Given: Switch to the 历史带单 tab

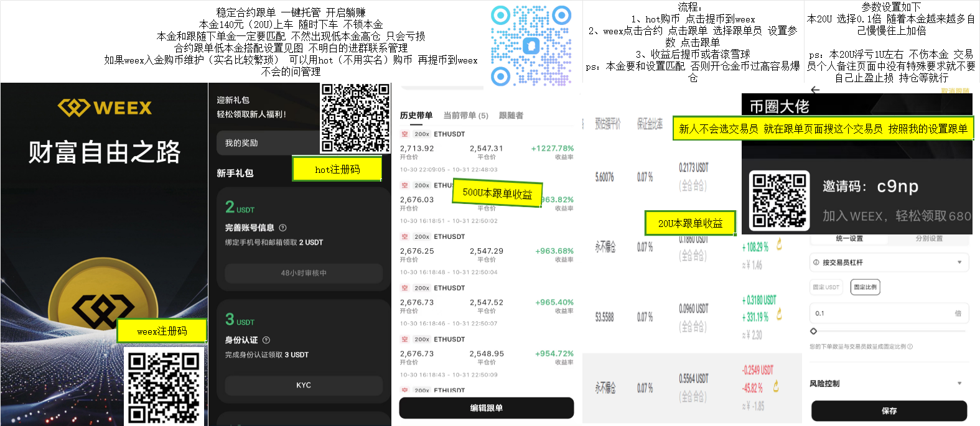Looking at the screenshot, I should (x=416, y=115).
